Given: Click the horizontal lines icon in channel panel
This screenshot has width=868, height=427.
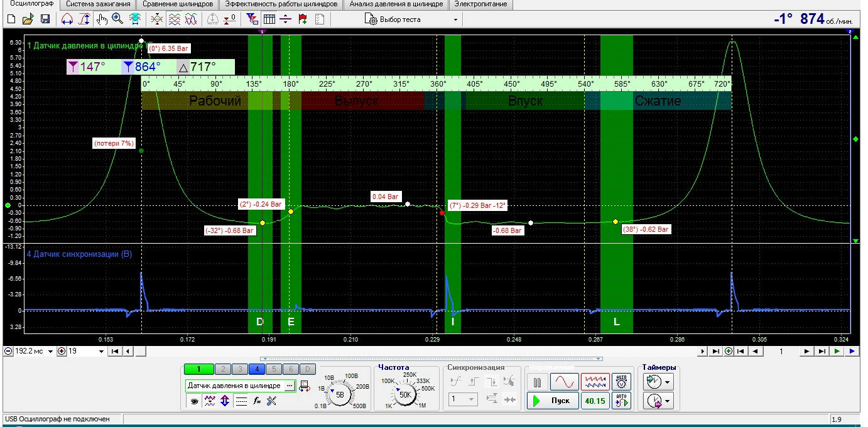Looking at the screenshot, I should point(241,401).
